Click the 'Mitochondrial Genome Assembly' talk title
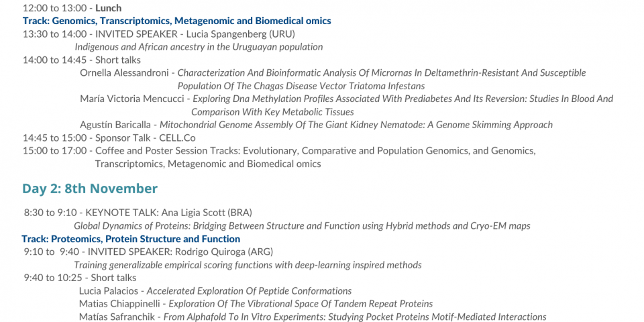This screenshot has height=322, width=644. tap(356, 125)
